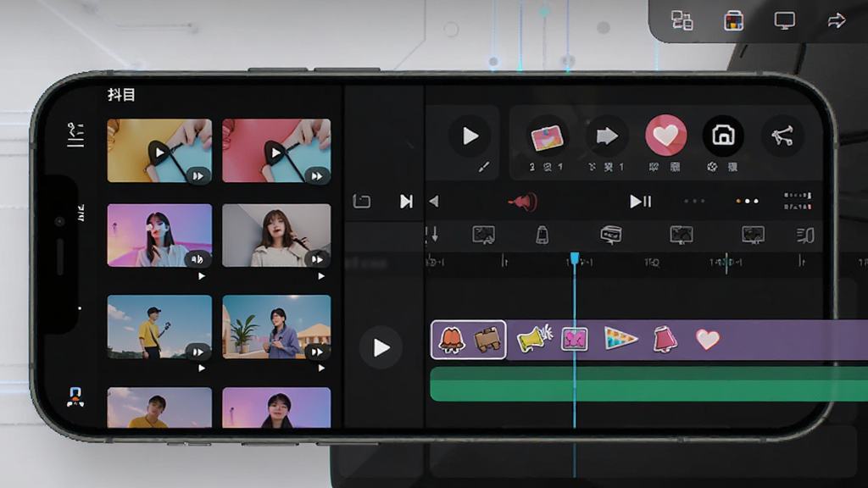Click the monitor icon in the top-right bar

point(784,21)
